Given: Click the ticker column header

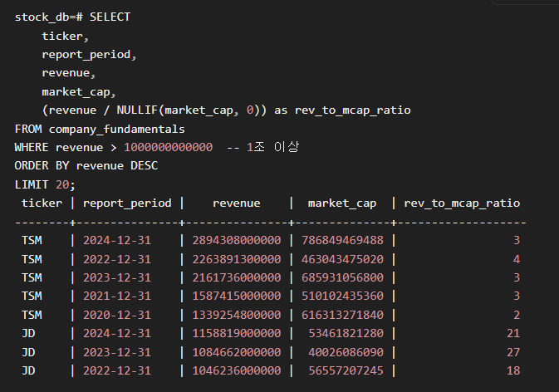Looking at the screenshot, I should (x=42, y=203).
